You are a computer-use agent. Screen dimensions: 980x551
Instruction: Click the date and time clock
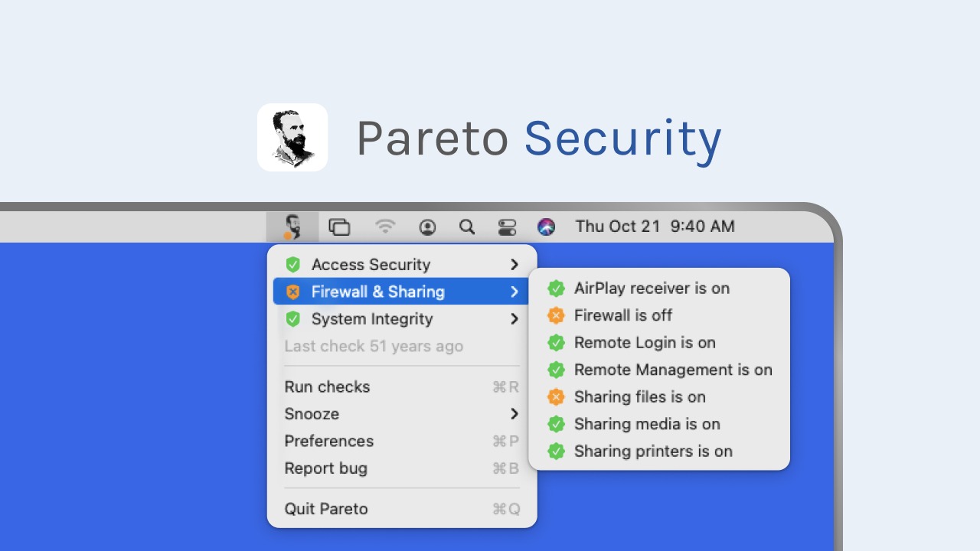pyautogui.click(x=655, y=227)
